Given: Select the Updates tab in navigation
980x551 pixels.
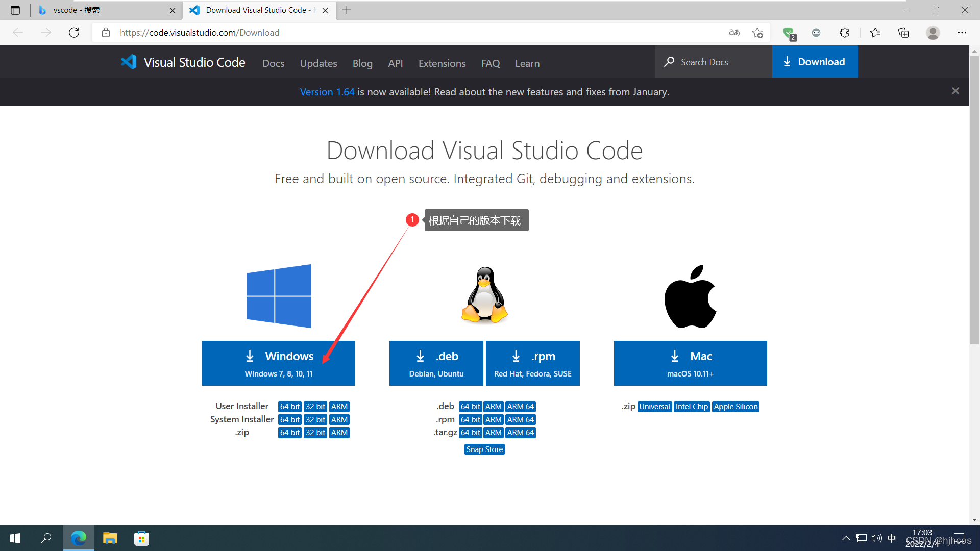Looking at the screenshot, I should [x=320, y=63].
